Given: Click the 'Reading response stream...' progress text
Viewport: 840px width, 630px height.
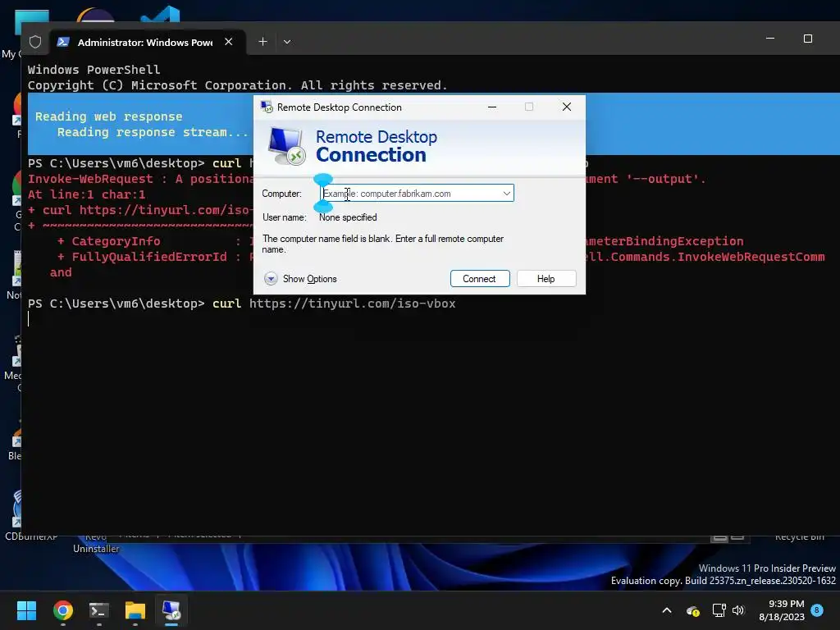Looking at the screenshot, I should (x=153, y=132).
